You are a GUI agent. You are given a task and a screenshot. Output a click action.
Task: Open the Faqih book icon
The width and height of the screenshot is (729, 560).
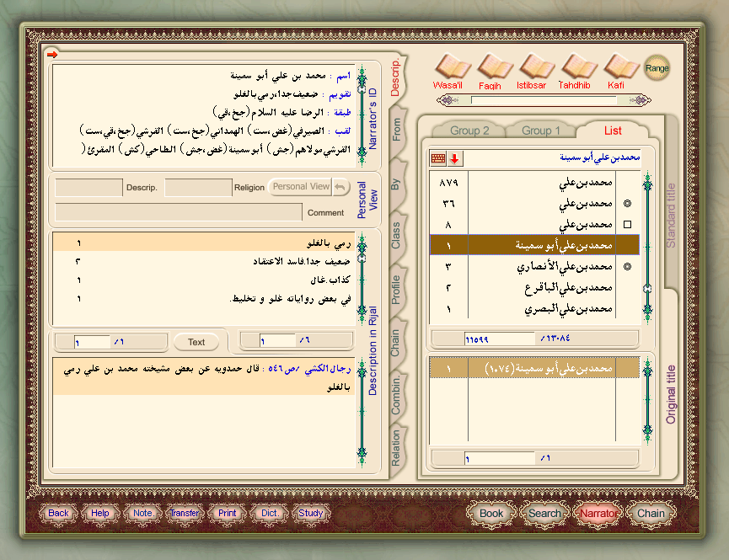[x=494, y=67]
